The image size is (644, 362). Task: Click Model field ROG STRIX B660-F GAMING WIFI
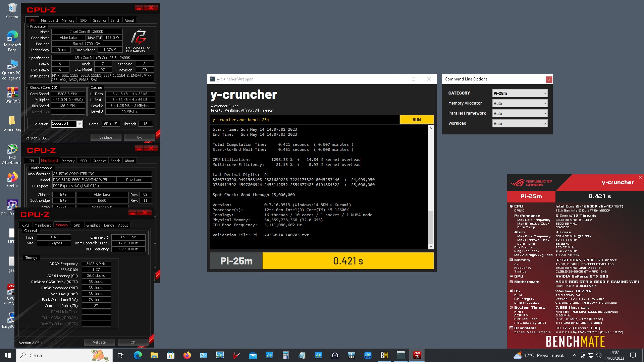coord(84,180)
